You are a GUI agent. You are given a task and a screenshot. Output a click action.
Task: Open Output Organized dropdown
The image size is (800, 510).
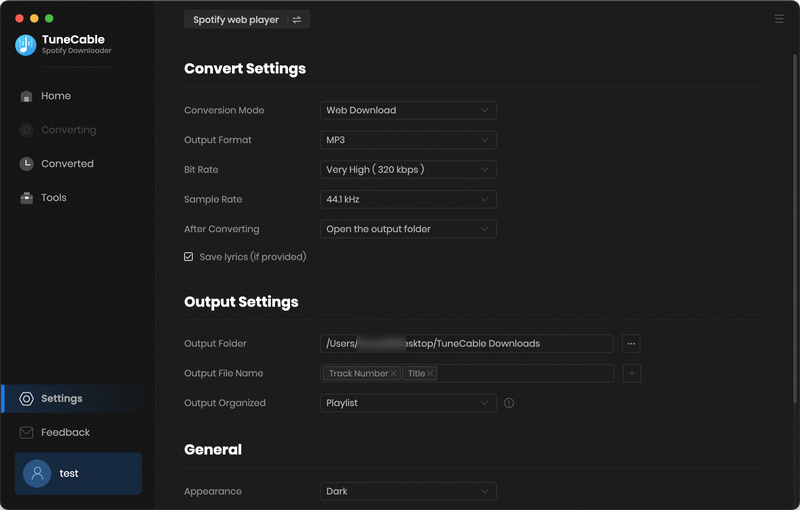click(x=408, y=403)
